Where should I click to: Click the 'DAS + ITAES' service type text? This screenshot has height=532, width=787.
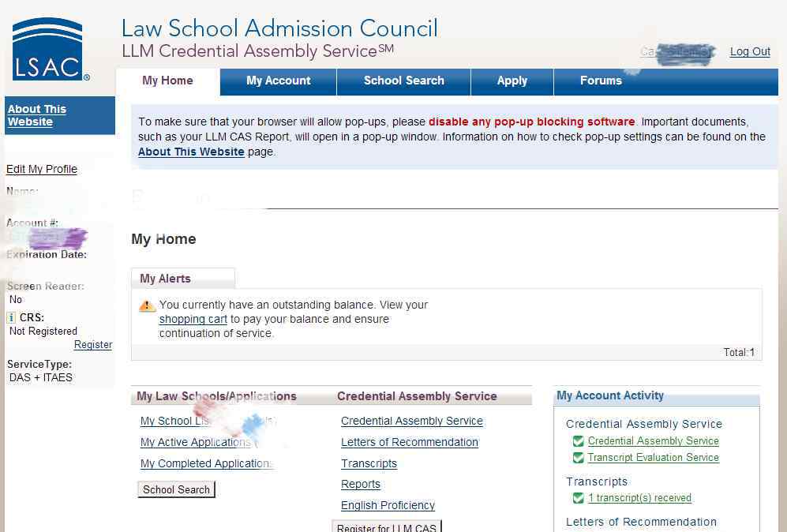pos(41,377)
